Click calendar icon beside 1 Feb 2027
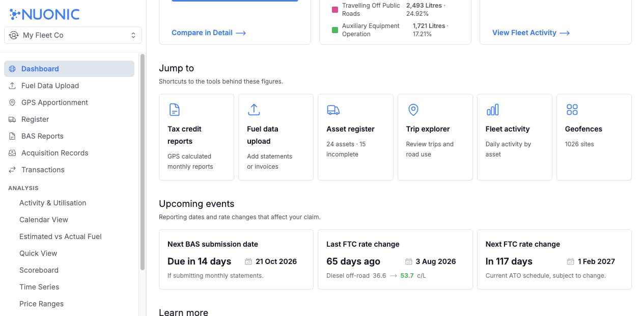Screen dimensions: 644x316 [571, 261]
